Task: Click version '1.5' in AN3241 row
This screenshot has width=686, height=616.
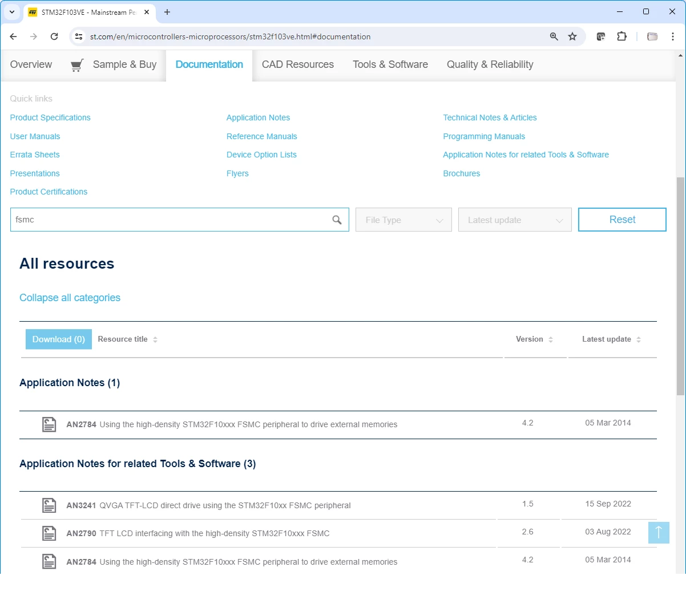Action: point(527,504)
